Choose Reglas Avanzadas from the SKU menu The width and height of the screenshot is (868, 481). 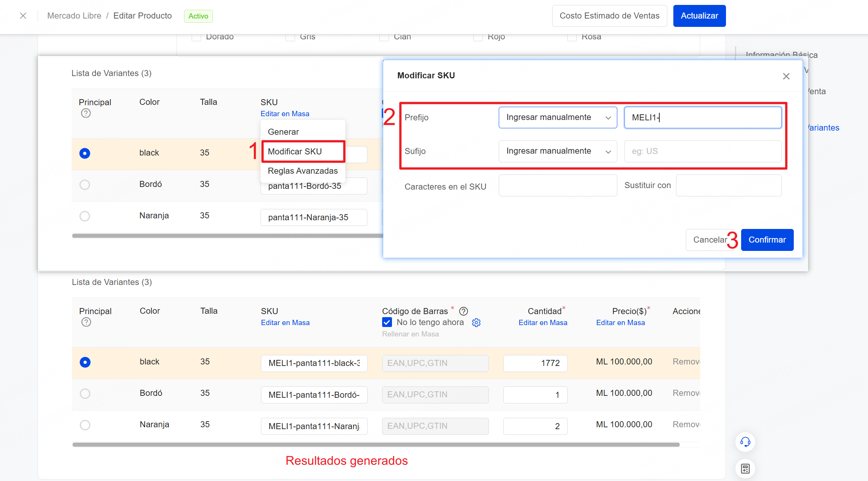tap(303, 171)
